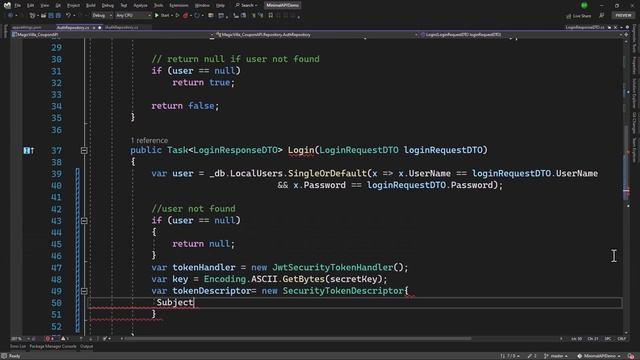Collapse the Login method at line 37
The image size is (640, 360).
click(84, 151)
